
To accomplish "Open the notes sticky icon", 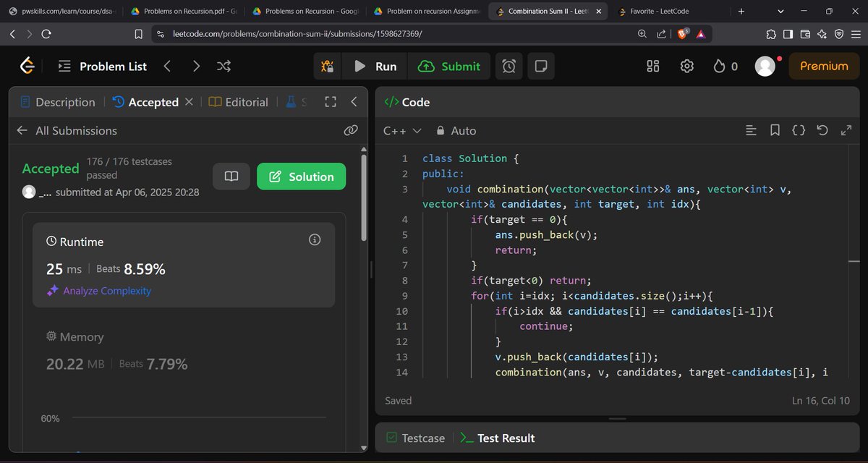I will (540, 67).
